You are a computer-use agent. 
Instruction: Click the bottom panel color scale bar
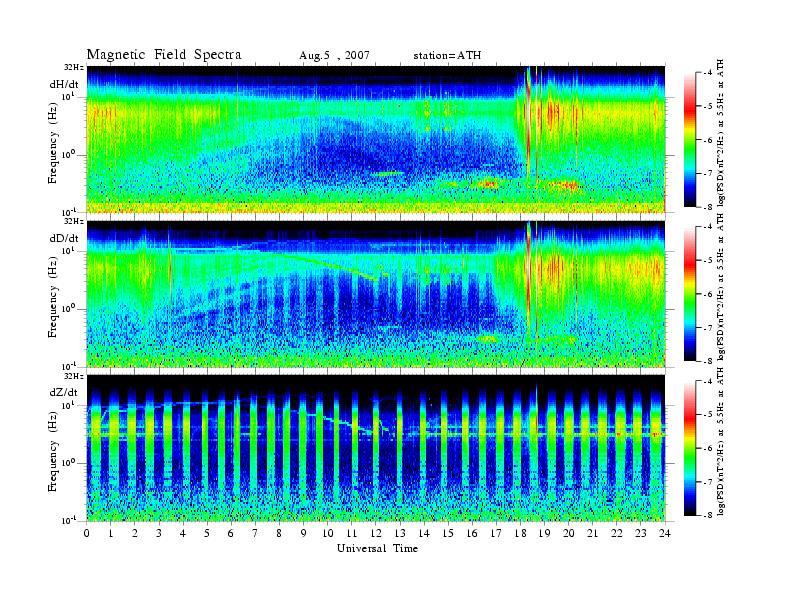pos(689,448)
